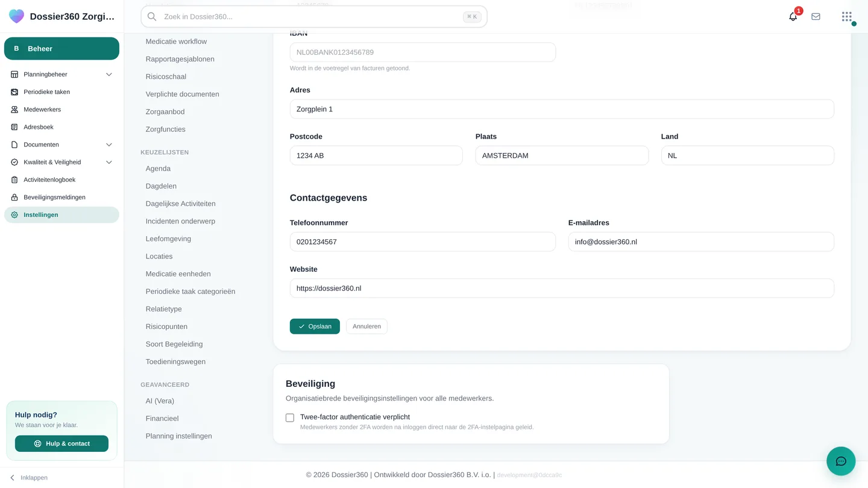Click the Inklappen collapse arrow

coord(12,478)
